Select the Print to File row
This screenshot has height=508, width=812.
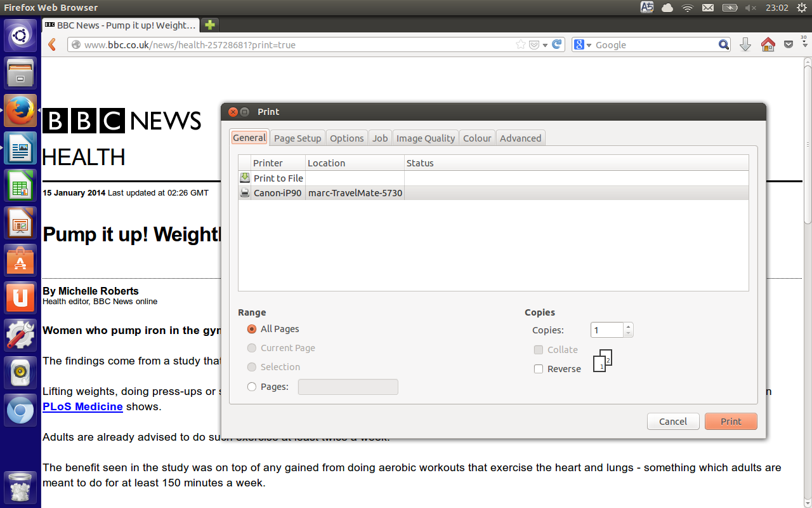(494, 178)
